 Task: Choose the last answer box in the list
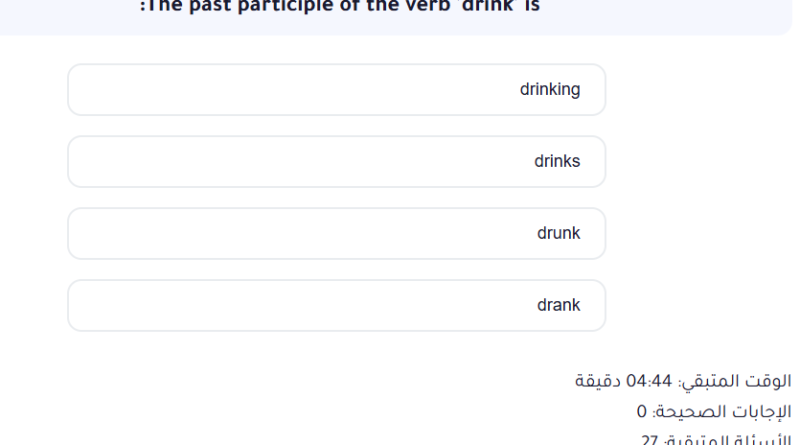(x=337, y=306)
